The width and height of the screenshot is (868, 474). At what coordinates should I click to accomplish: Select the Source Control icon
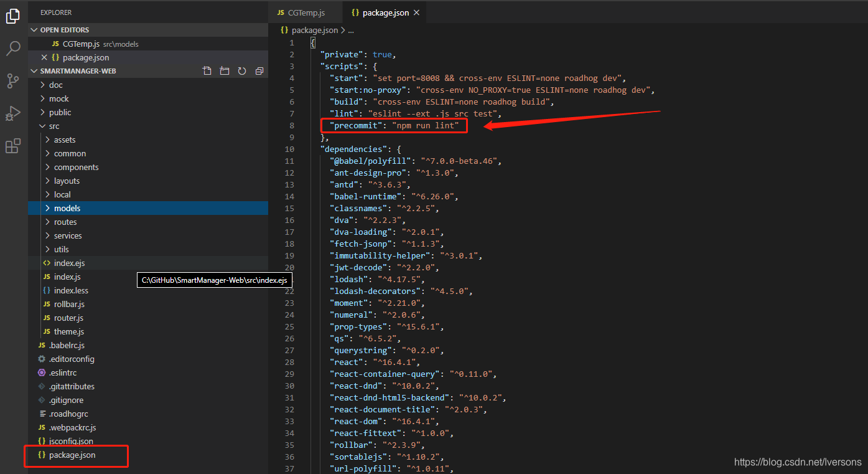(x=13, y=81)
